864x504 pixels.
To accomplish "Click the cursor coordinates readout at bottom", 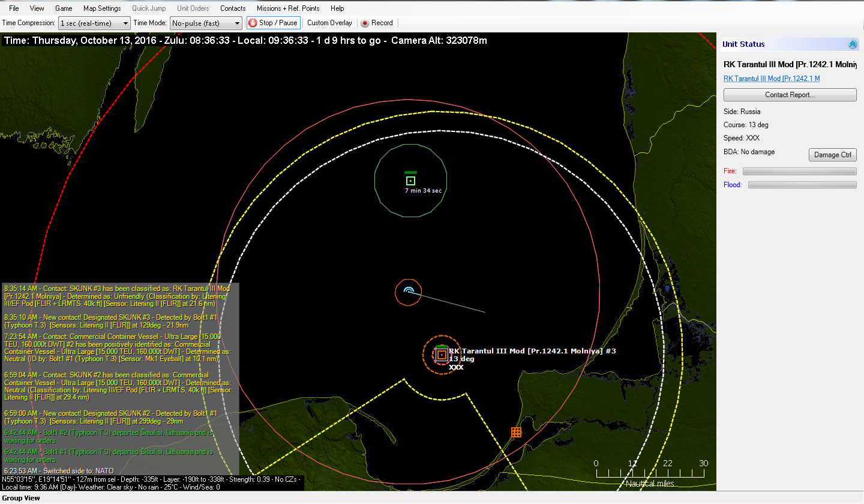I will coord(151,479).
